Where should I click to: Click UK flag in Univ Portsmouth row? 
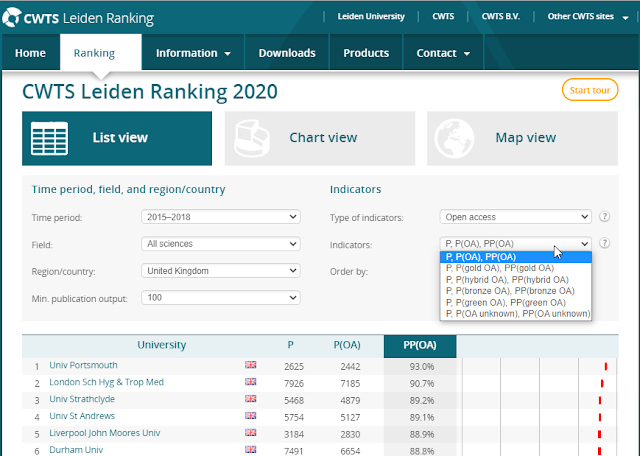pyautogui.click(x=251, y=365)
